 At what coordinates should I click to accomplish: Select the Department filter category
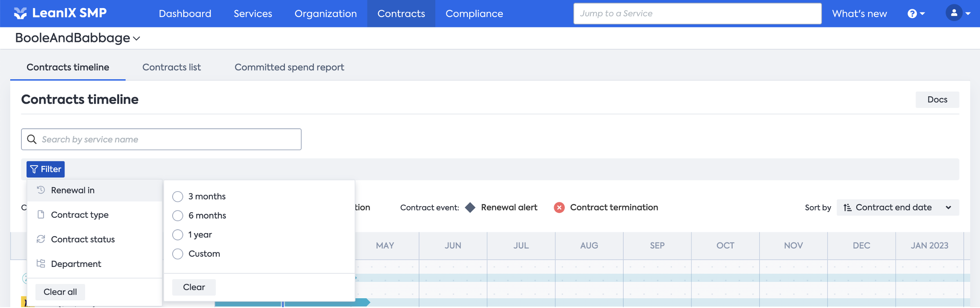(x=76, y=264)
